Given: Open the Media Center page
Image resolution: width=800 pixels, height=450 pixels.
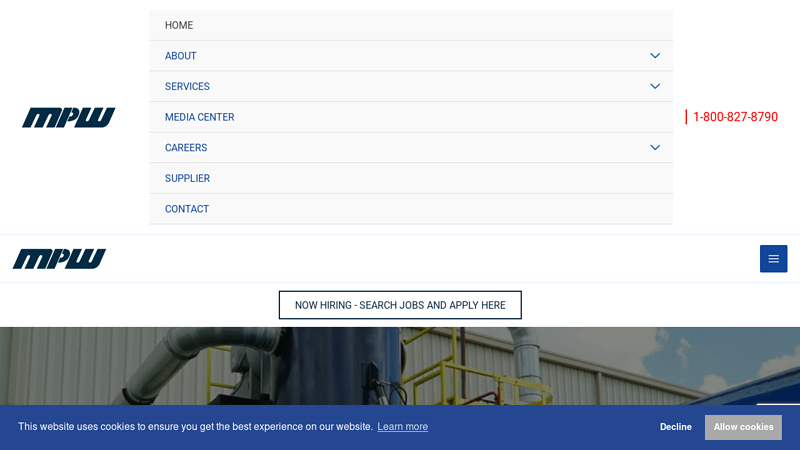Looking at the screenshot, I should [199, 117].
